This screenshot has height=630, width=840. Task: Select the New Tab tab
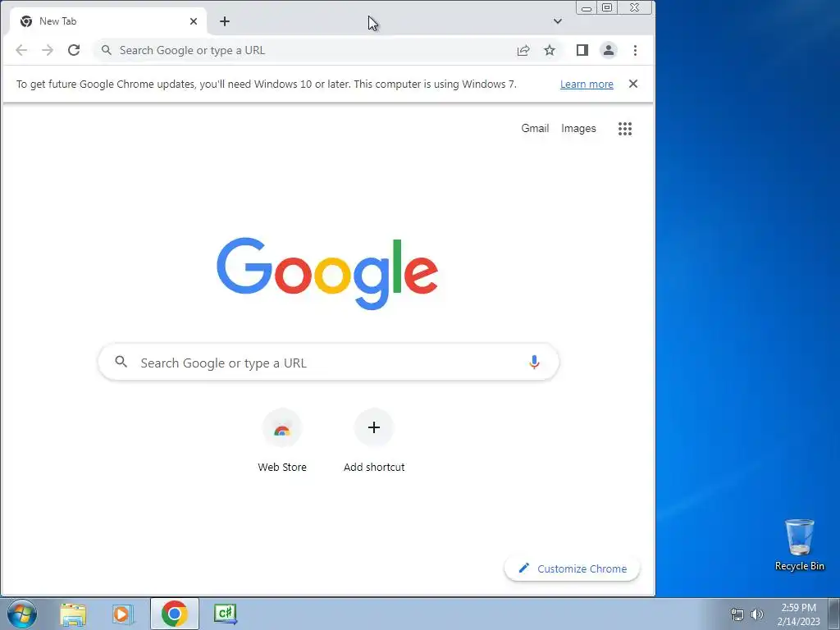tap(107, 21)
